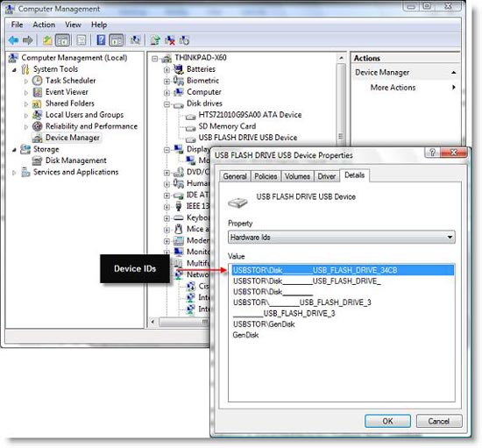Open the Property dropdown showing Hardware Ids
Screen dimensions: 482x448
(341, 237)
